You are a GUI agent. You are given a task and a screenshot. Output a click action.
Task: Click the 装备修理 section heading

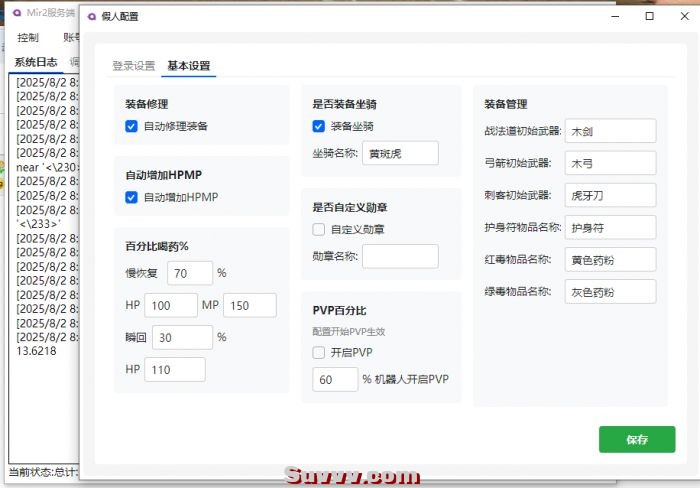[x=147, y=104]
